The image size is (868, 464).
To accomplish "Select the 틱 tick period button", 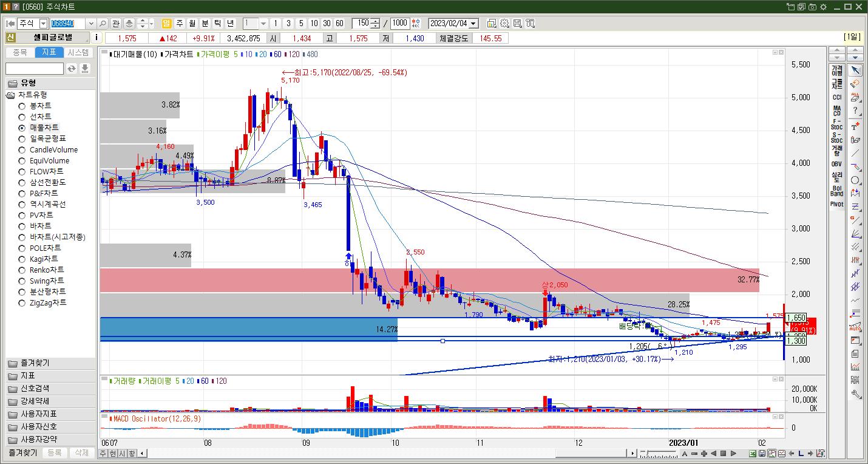I will [217, 23].
